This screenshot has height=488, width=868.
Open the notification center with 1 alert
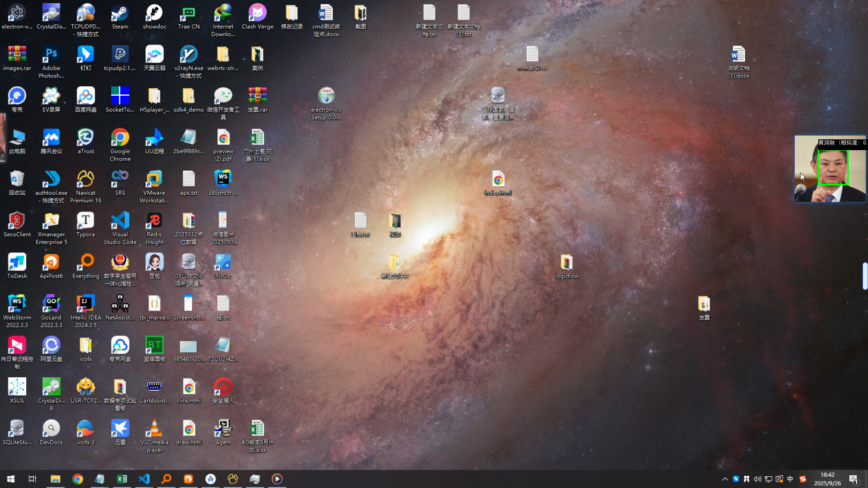853,479
